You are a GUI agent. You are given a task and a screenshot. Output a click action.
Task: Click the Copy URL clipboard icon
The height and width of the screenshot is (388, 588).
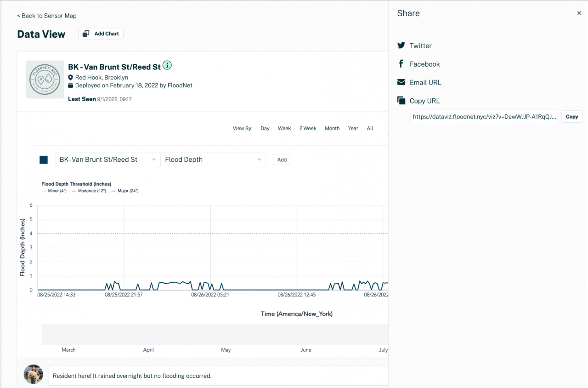pos(402,100)
